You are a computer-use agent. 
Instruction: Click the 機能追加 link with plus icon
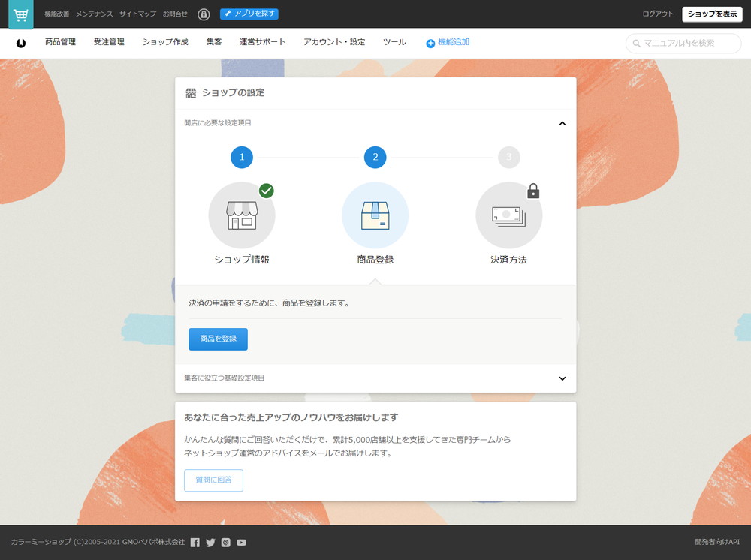[x=448, y=43]
